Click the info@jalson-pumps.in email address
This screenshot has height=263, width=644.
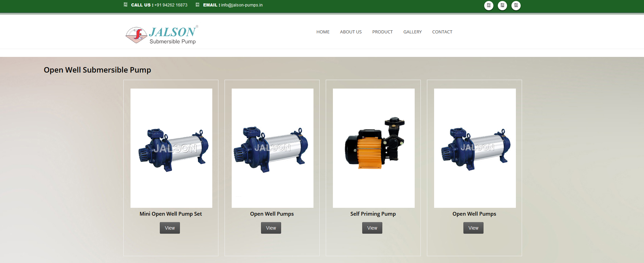point(242,5)
